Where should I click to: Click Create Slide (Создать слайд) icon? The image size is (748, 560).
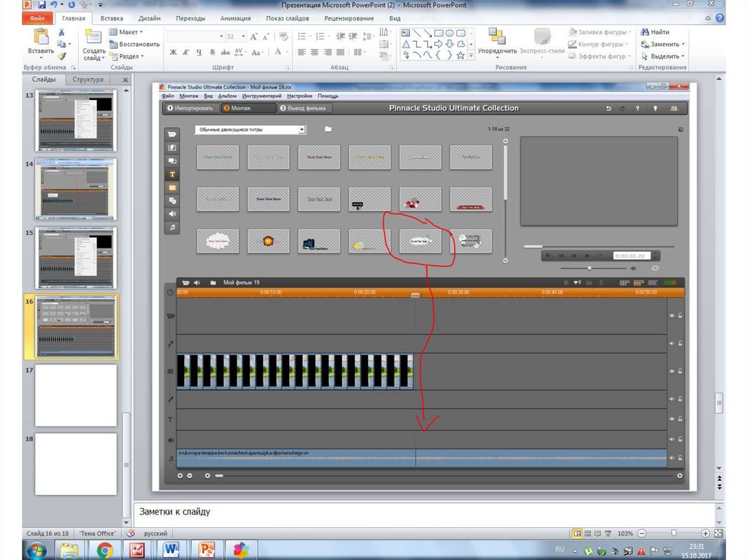[93, 38]
